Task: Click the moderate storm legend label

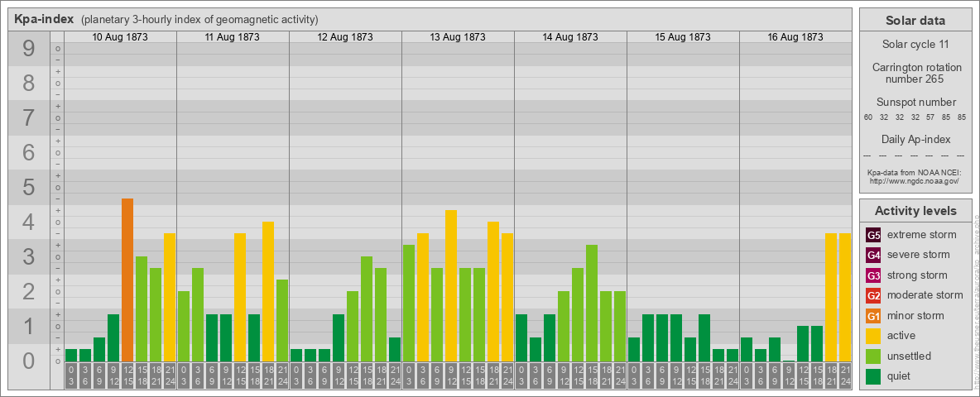Action: click(925, 295)
